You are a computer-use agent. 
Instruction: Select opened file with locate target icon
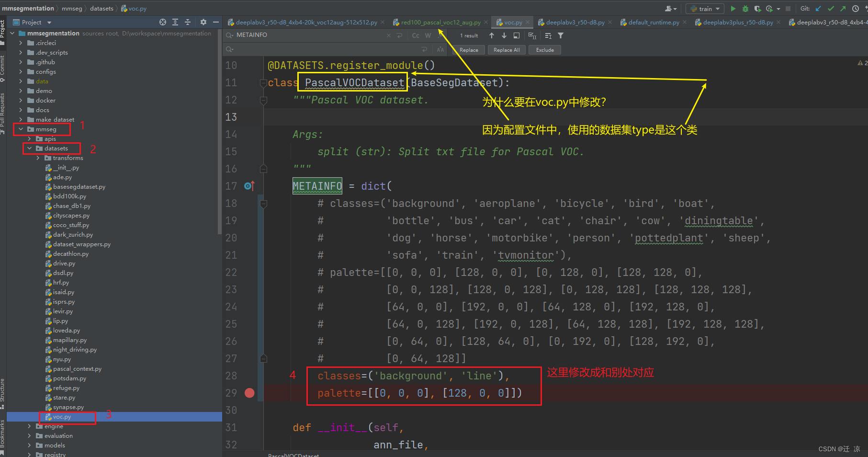(x=163, y=22)
